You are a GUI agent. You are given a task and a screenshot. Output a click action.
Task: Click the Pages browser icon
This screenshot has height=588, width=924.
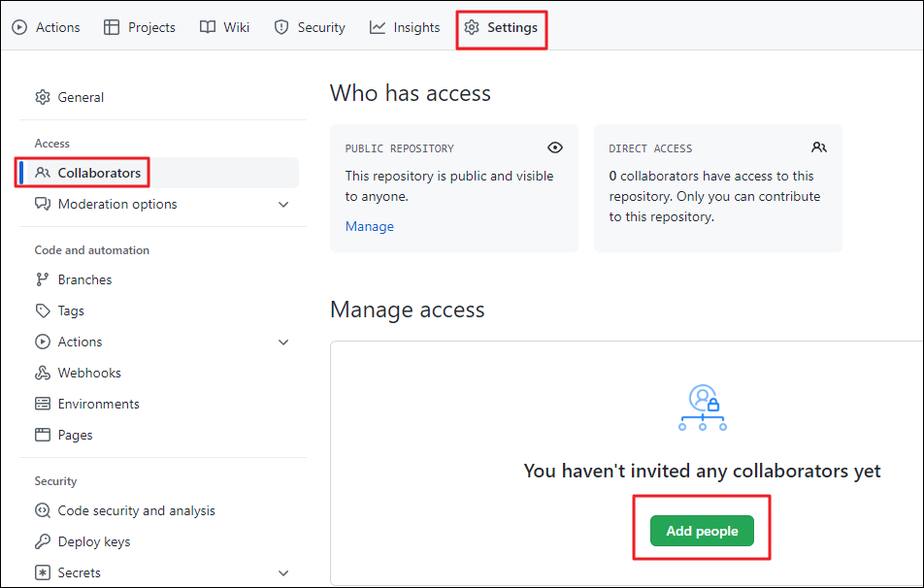tap(43, 435)
